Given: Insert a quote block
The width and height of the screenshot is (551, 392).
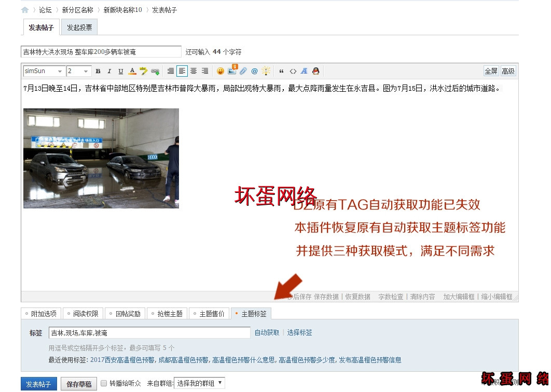Looking at the screenshot, I should [x=281, y=72].
